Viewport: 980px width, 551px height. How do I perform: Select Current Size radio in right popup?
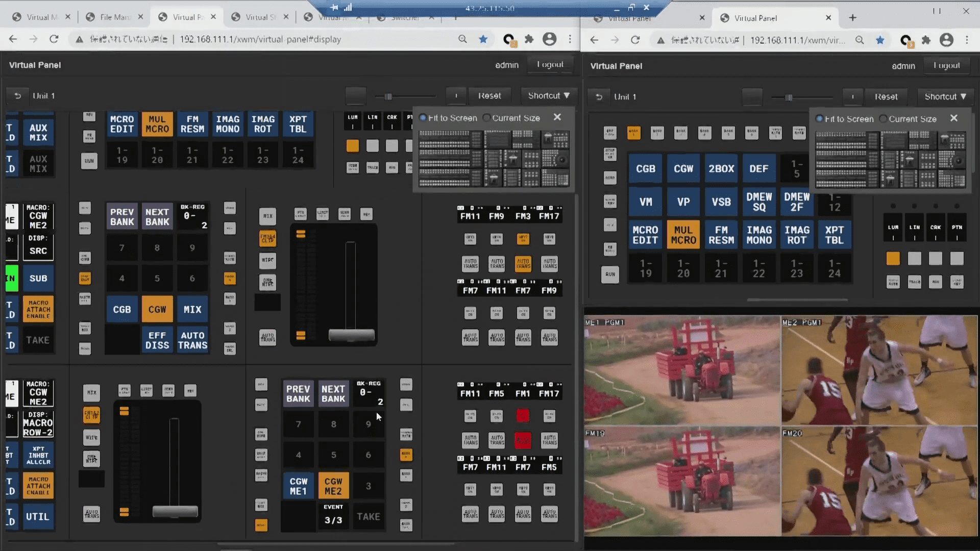(884, 119)
